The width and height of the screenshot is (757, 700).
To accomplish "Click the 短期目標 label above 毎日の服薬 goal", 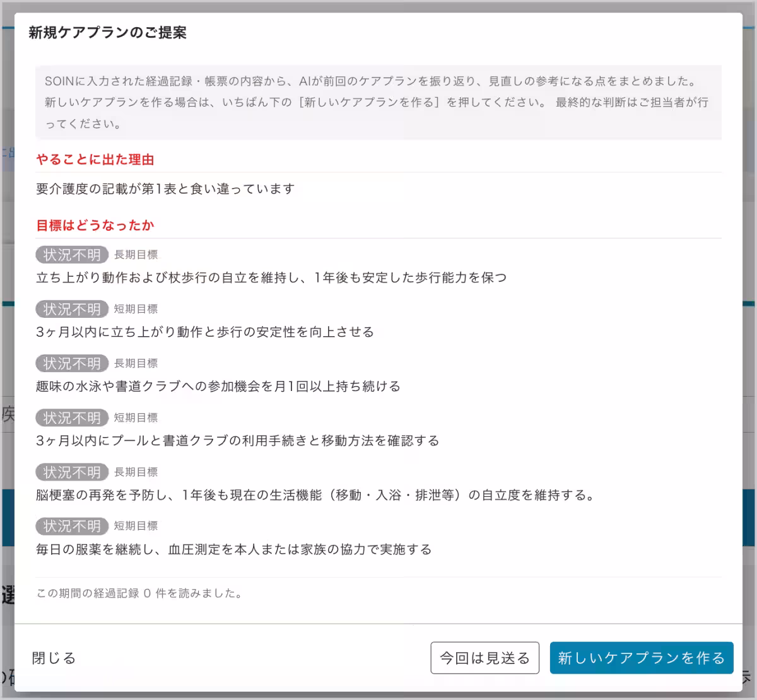I will click(136, 526).
